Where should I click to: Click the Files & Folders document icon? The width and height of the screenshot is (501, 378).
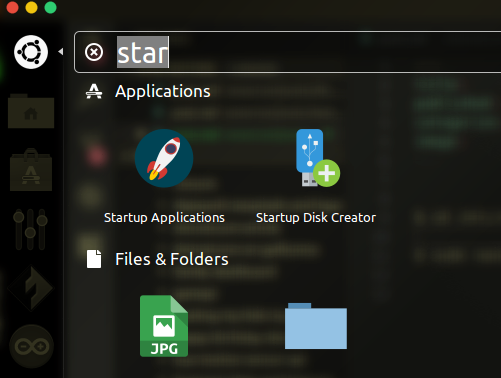click(x=94, y=259)
